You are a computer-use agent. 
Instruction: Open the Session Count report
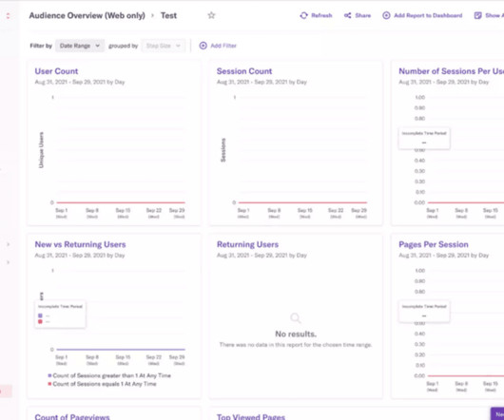[x=244, y=71]
